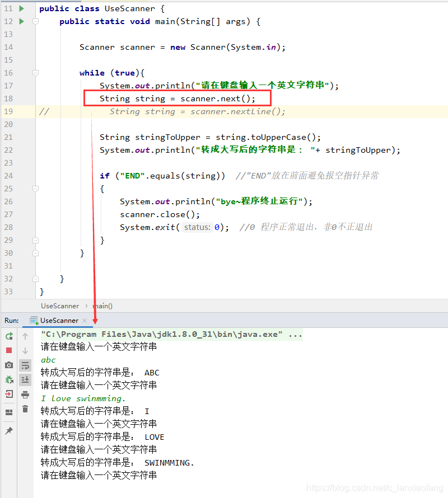This screenshot has height=498, width=448.
Task: Collapse the while loop fold marker on line 16
Action: pos(36,73)
